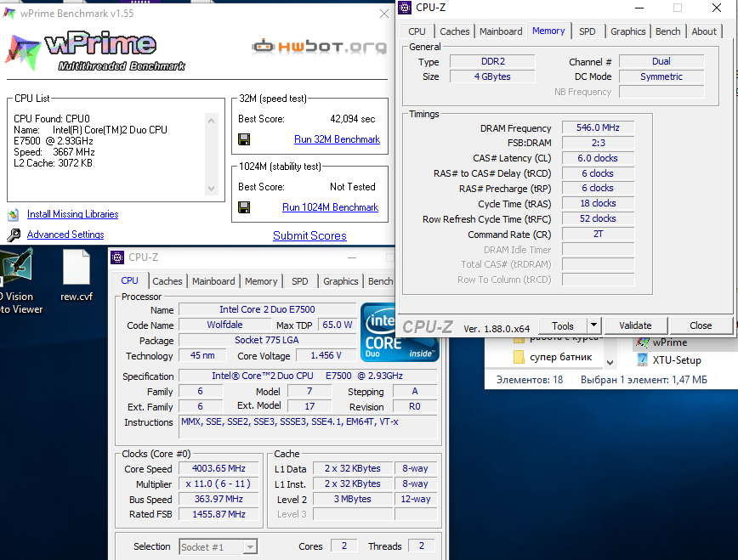Click Элементов: 18 in Explorer status bar
This screenshot has width=738, height=560.
tap(530, 380)
